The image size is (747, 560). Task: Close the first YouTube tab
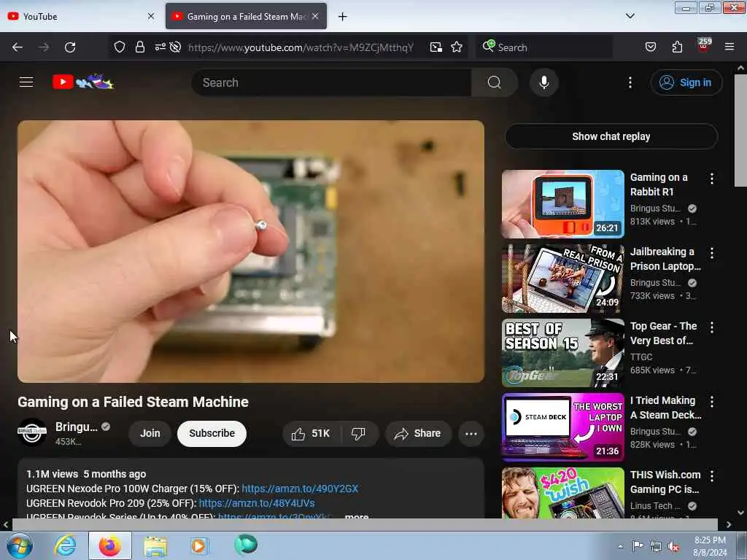tap(151, 16)
